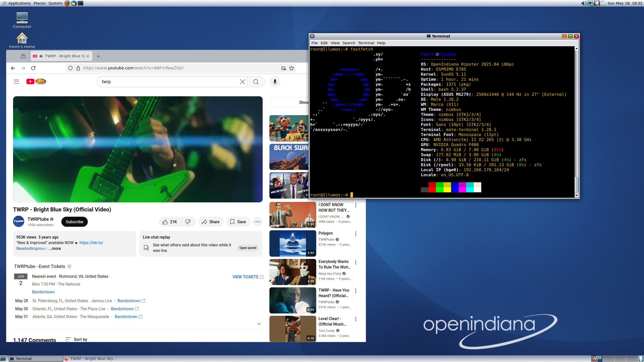Open VIEW TICKETS link for Richmond event

coord(248,277)
